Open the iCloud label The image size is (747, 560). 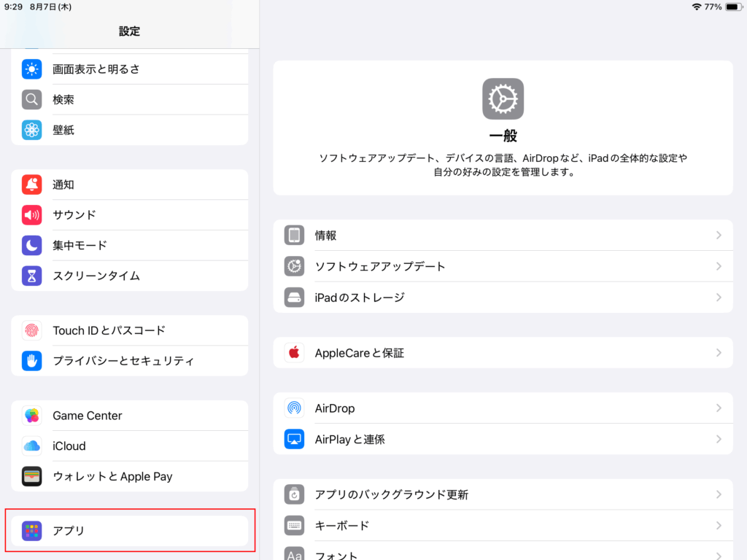pyautogui.click(x=69, y=446)
